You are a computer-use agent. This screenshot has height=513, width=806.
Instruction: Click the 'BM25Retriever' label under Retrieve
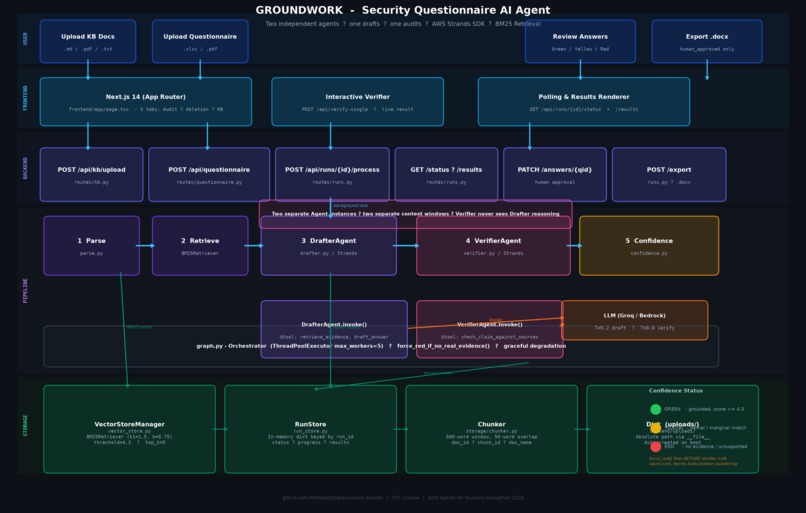click(x=200, y=253)
